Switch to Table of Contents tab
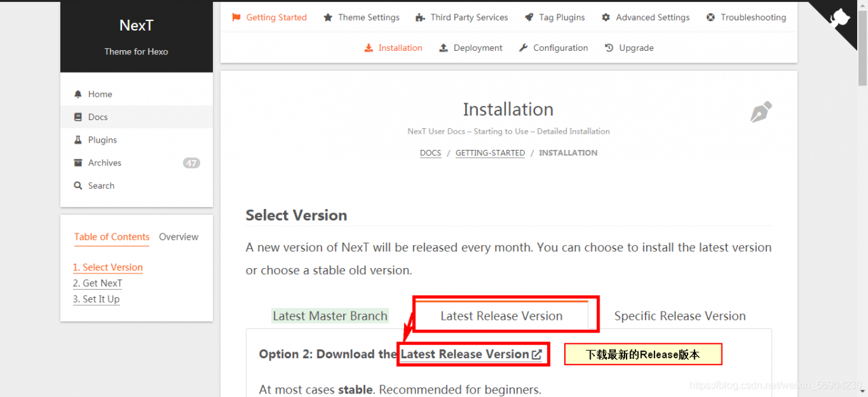This screenshot has width=868, height=397. point(112,237)
